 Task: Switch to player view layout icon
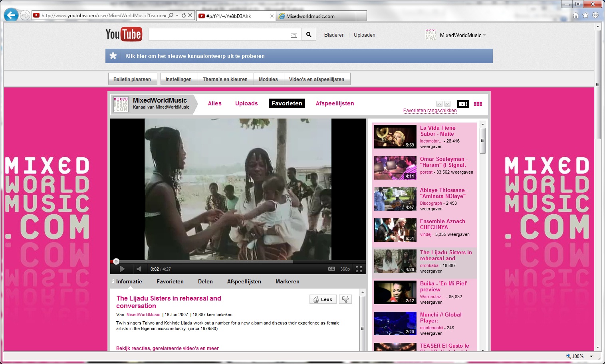pyautogui.click(x=463, y=104)
